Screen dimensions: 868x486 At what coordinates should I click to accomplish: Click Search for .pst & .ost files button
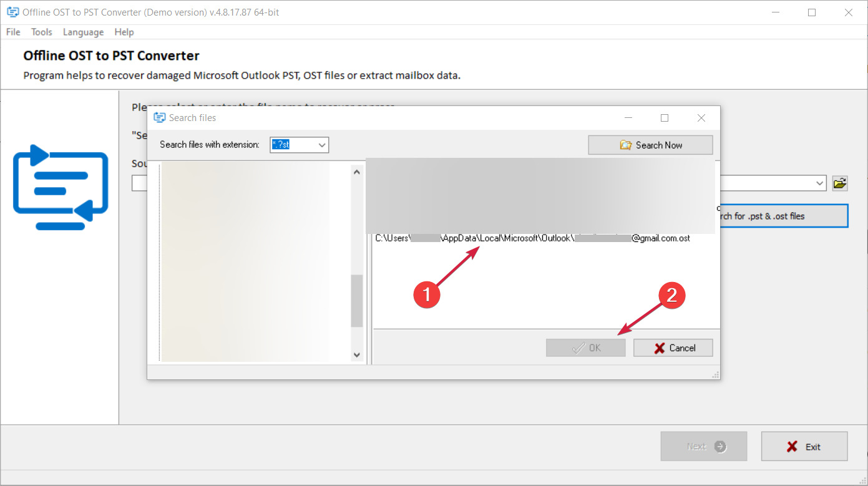point(784,216)
